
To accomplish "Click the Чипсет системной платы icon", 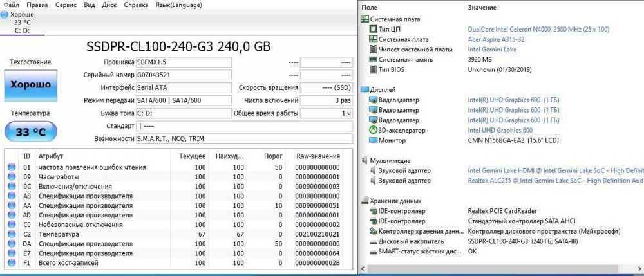I will pos(373,50).
